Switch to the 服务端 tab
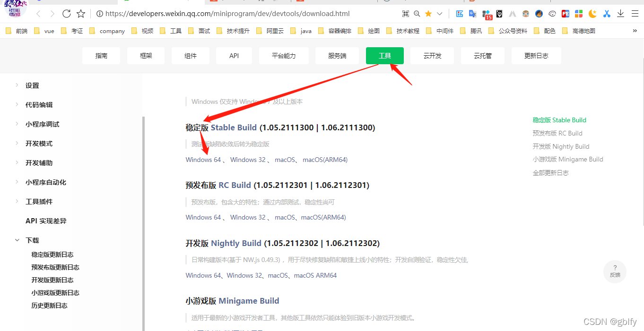Screen dimensions: 644x331 click(337, 56)
